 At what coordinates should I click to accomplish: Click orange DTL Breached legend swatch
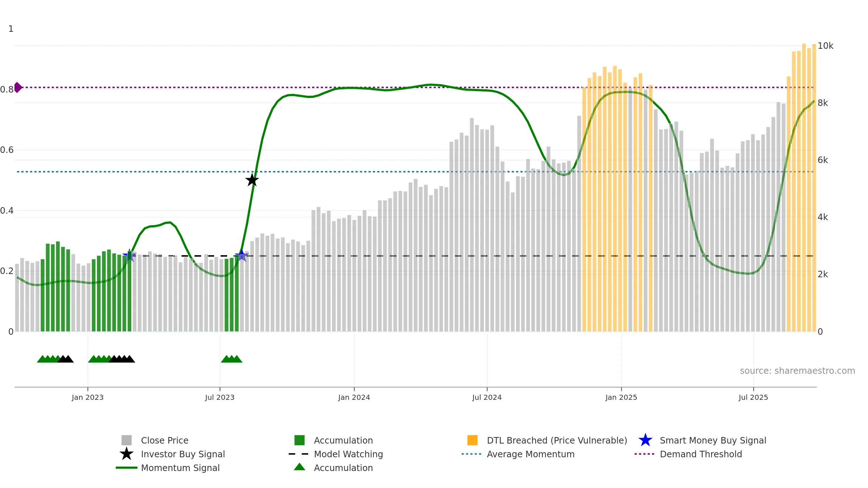pyautogui.click(x=472, y=440)
